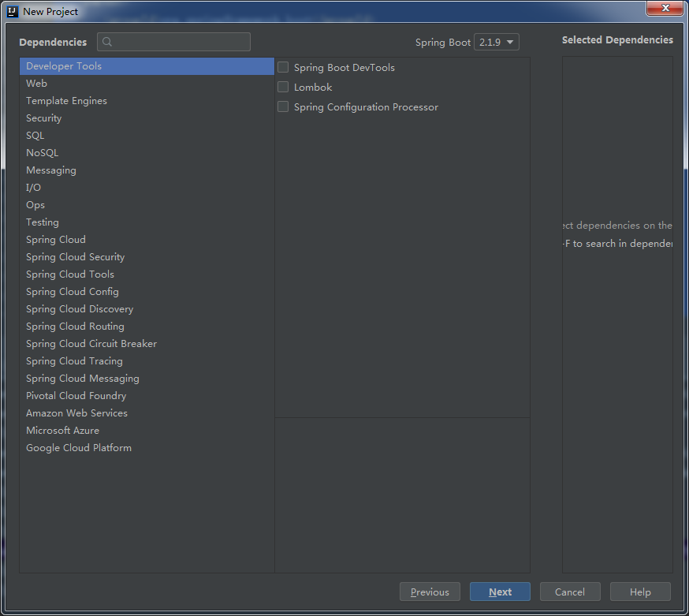
Task: Open Spring Cloud Messaging category
Action: tap(147, 379)
